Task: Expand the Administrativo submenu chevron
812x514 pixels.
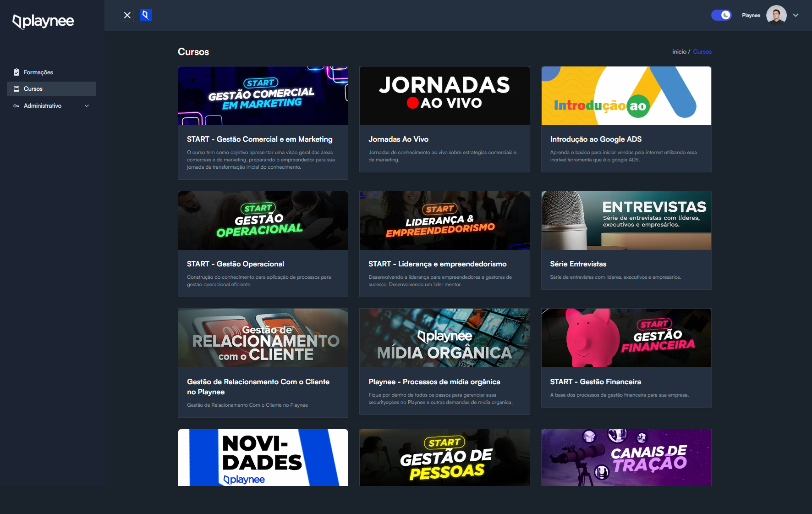Action: [87, 106]
